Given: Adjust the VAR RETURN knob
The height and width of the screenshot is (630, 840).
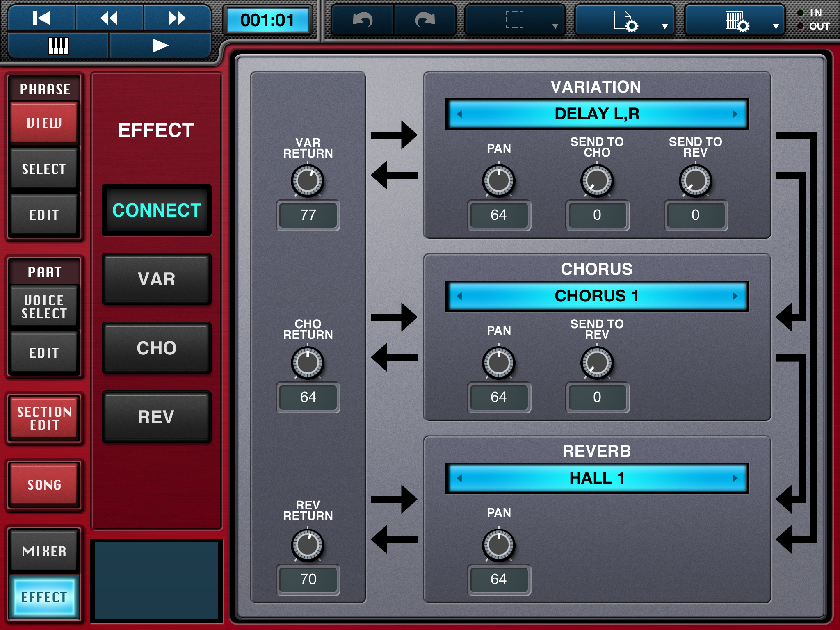Looking at the screenshot, I should point(308,180).
